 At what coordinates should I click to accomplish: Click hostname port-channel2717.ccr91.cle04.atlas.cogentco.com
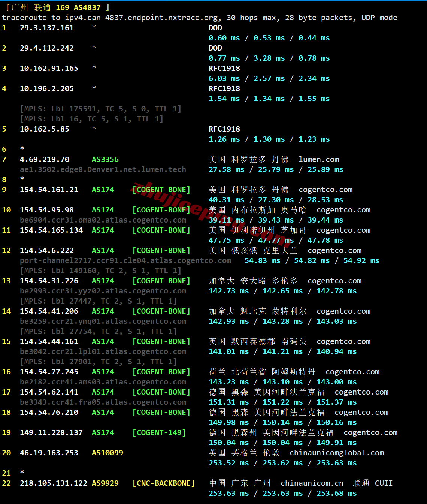(125, 260)
